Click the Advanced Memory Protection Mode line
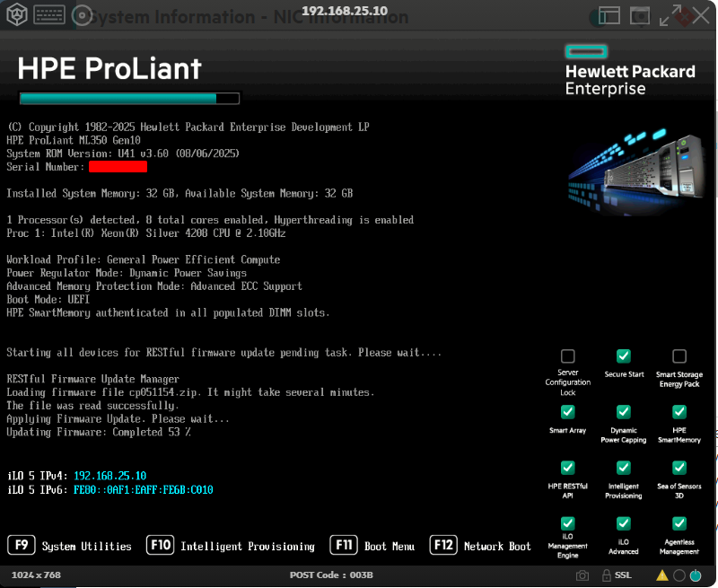718x588 pixels. [154, 286]
